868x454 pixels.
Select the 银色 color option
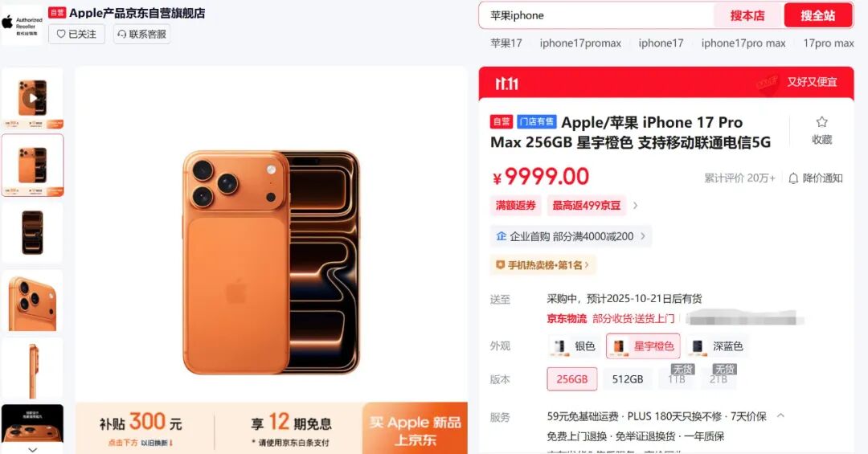pyautogui.click(x=574, y=346)
